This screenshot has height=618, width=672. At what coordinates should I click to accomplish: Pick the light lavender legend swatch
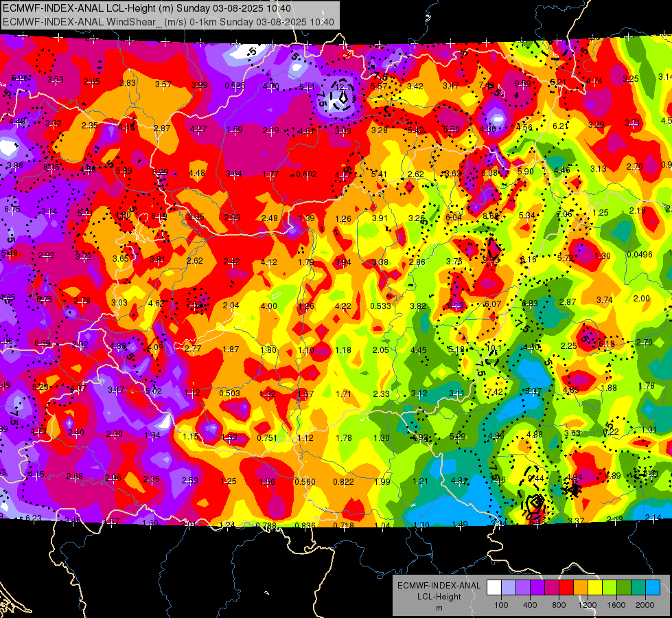(x=509, y=587)
